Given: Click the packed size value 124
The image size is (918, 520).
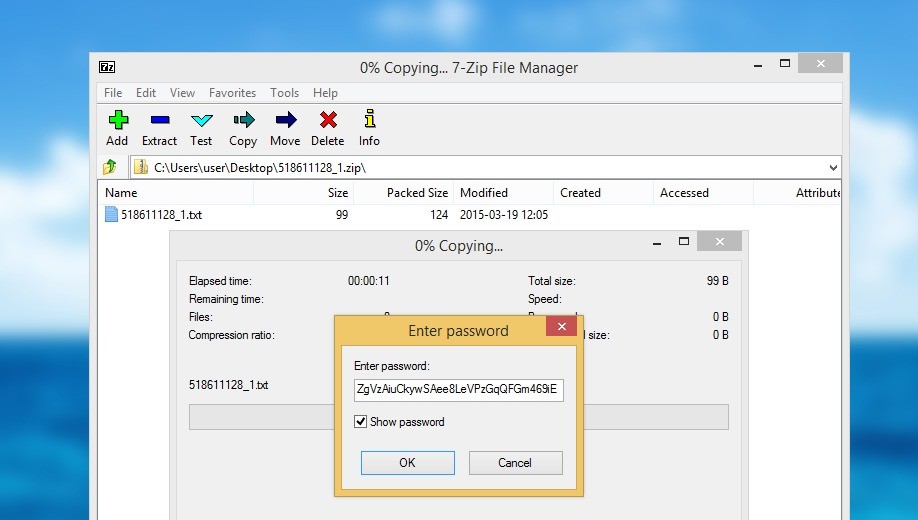Looking at the screenshot, I should (x=439, y=215).
